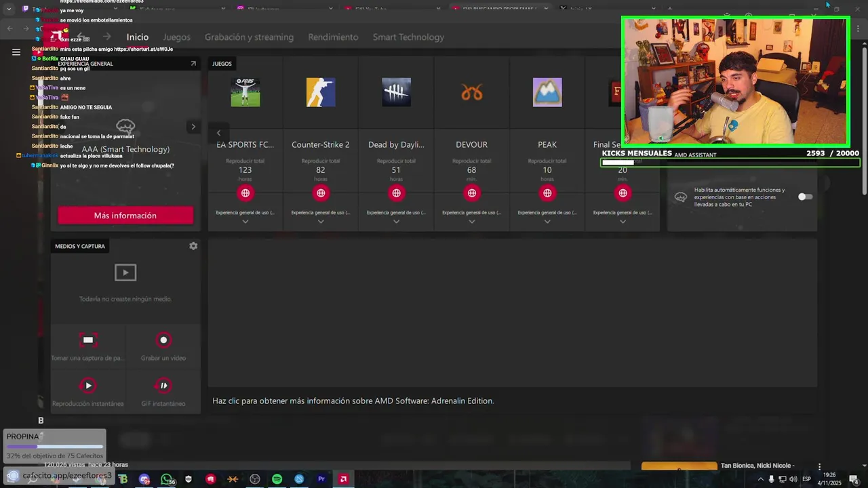Viewport: 868px width, 488px height.
Task: Expand the chevron under EA SPORTS FC
Action: 245,222
